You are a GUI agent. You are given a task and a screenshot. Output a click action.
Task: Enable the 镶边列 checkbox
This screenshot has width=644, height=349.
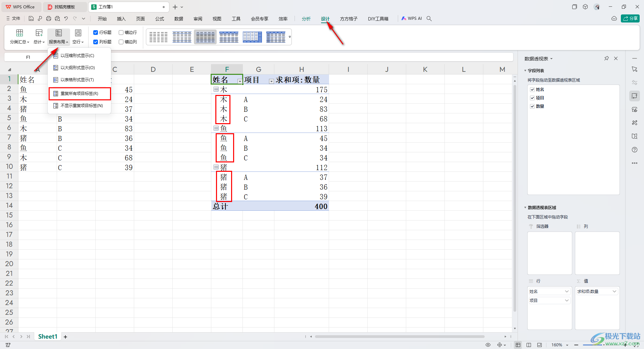point(121,42)
